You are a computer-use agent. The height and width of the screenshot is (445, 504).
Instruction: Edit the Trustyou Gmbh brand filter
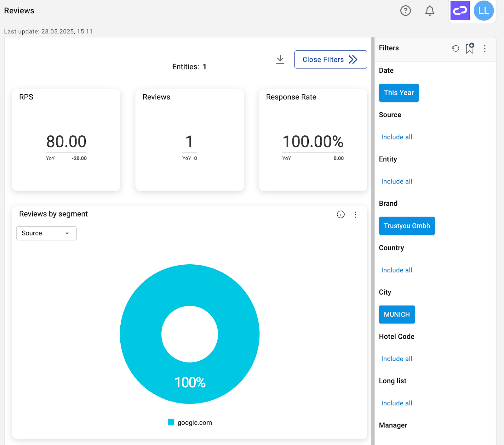[x=407, y=226]
